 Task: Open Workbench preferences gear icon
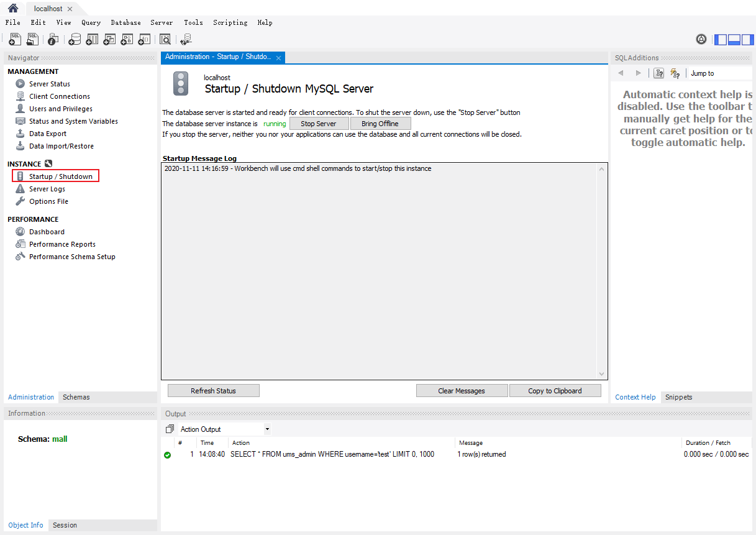click(x=701, y=39)
